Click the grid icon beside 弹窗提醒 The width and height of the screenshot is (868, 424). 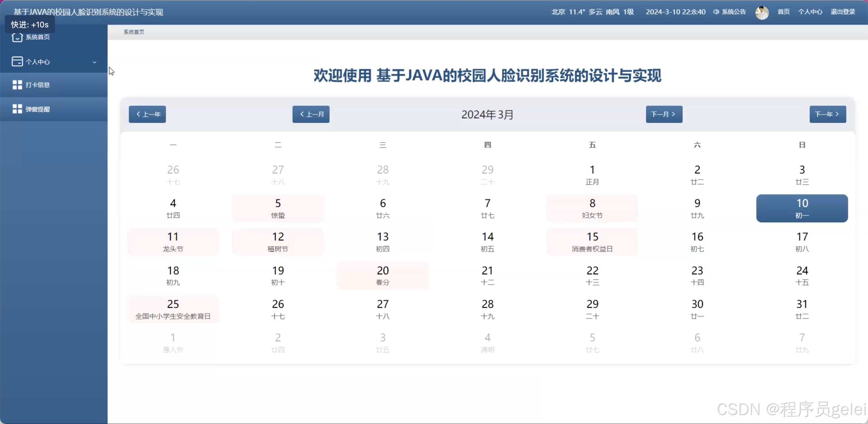(x=17, y=109)
